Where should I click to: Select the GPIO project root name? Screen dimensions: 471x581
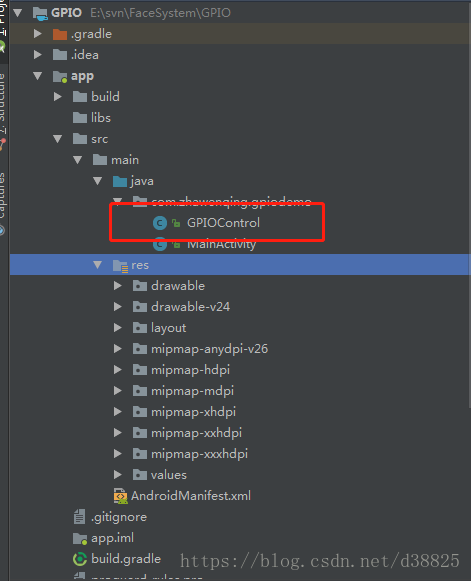point(66,13)
